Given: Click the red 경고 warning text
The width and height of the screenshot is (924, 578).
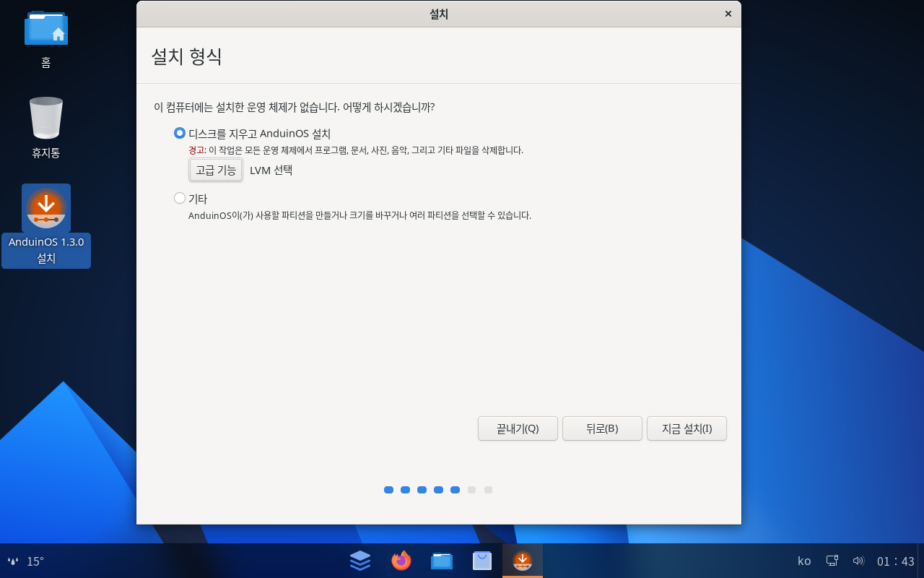Looking at the screenshot, I should (x=197, y=150).
